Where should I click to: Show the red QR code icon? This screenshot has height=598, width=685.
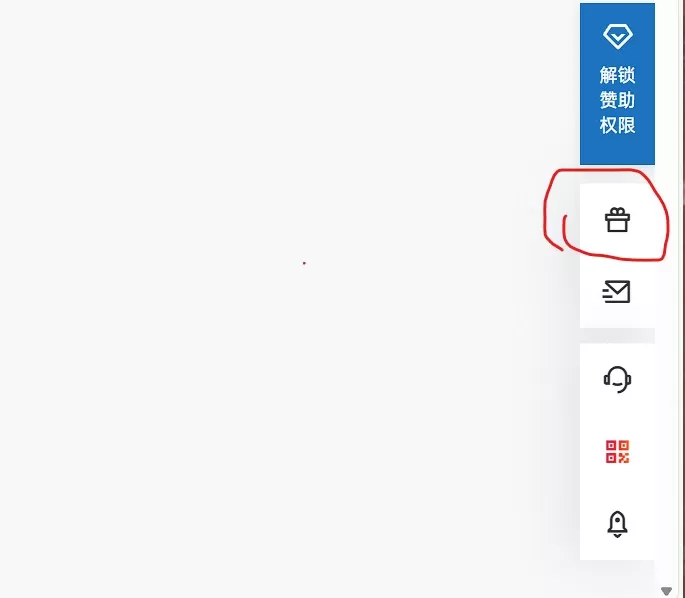(x=617, y=451)
